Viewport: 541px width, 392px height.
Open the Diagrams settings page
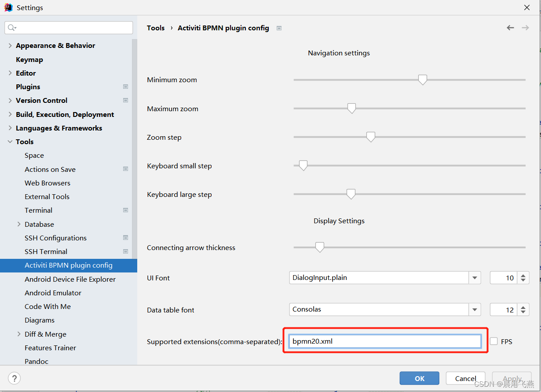[x=40, y=320]
